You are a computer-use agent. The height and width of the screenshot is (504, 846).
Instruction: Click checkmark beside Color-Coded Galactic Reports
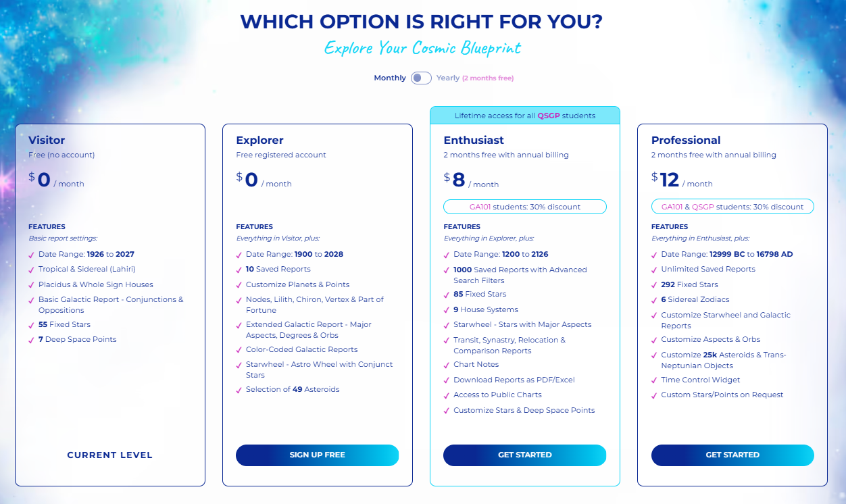pos(239,350)
